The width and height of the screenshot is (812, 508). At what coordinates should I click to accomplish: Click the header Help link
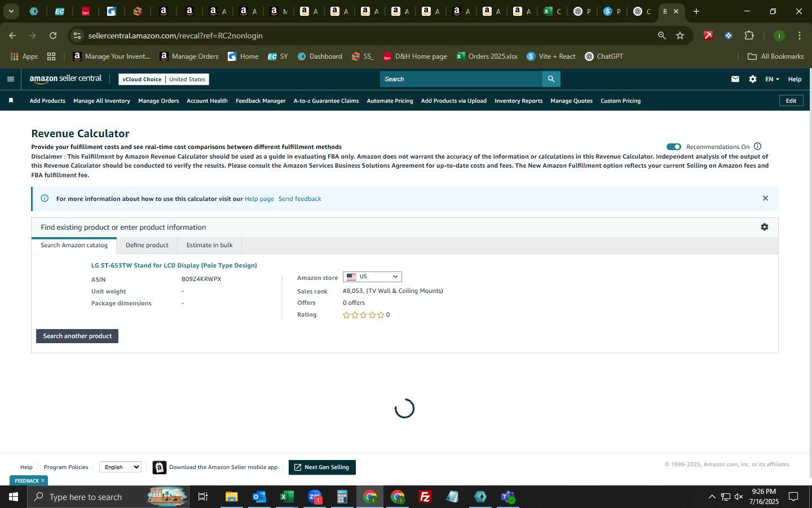click(795, 79)
